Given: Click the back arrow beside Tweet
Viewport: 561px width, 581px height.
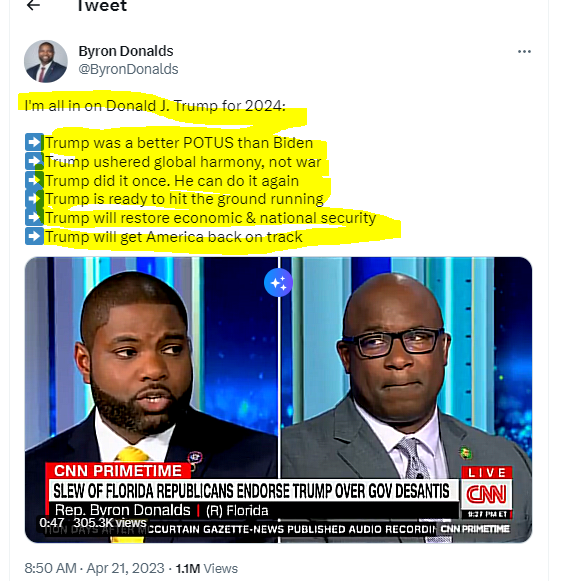Looking at the screenshot, I should (33, 5).
